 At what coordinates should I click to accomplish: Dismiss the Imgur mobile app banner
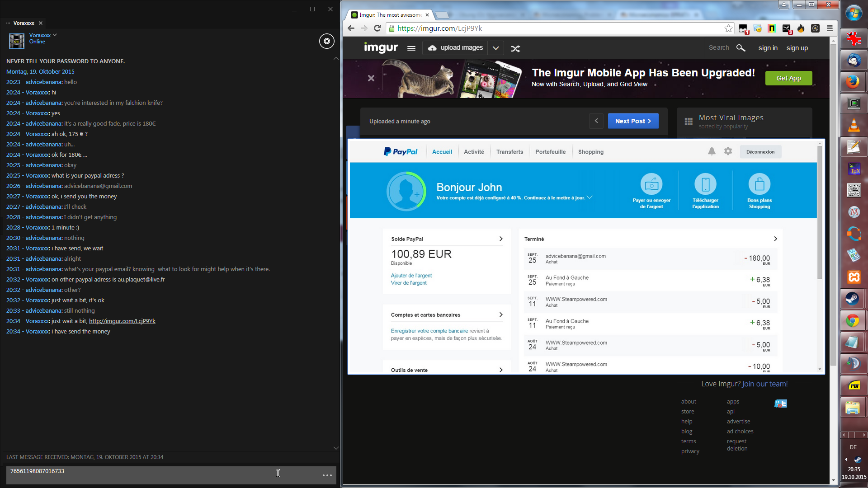pyautogui.click(x=371, y=78)
